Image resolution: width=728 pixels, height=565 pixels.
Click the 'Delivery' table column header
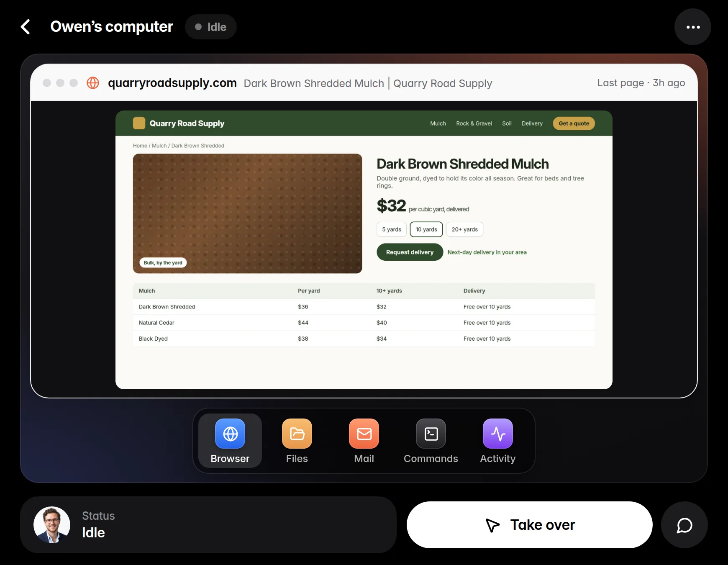pos(474,291)
